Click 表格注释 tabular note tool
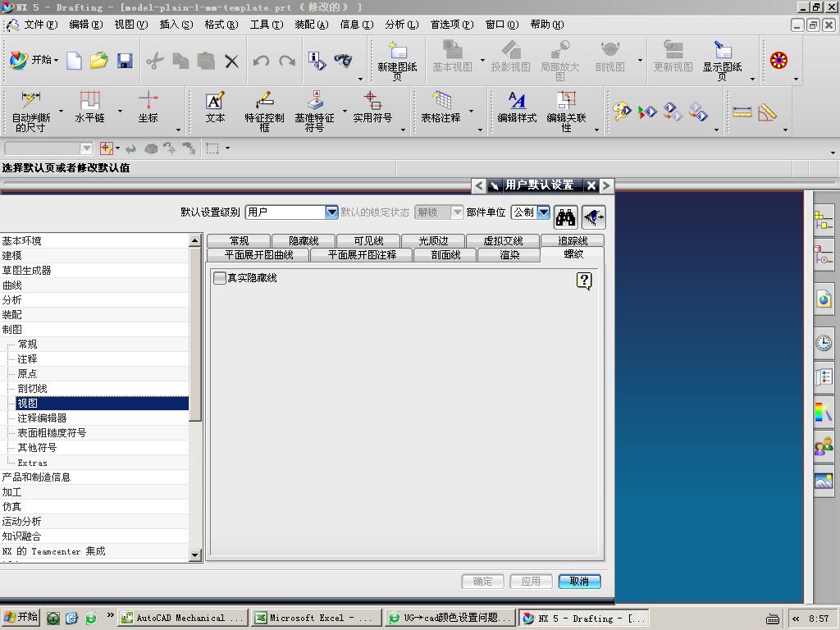The image size is (840, 630). 441,107
